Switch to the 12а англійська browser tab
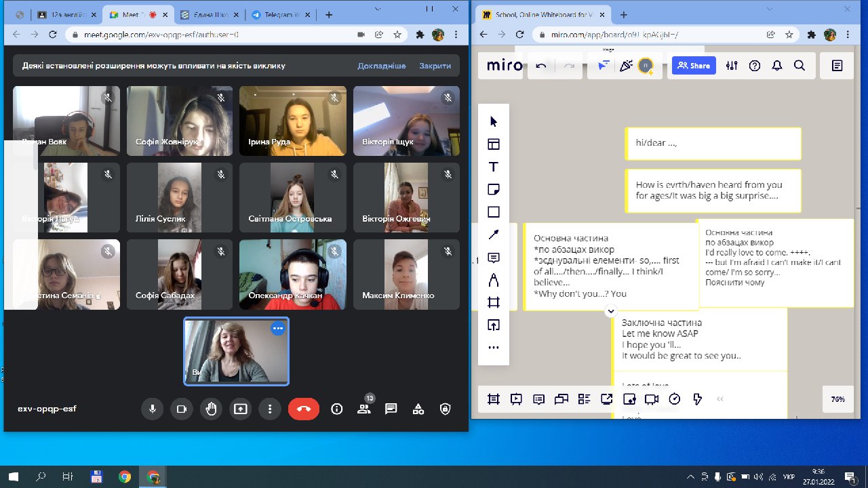The height and width of the screenshot is (488, 868). click(67, 14)
